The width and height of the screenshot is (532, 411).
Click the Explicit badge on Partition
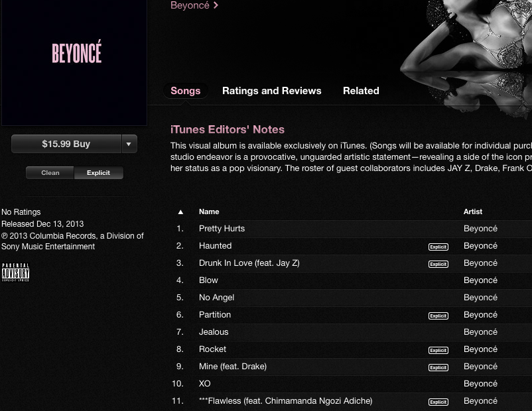pos(438,316)
